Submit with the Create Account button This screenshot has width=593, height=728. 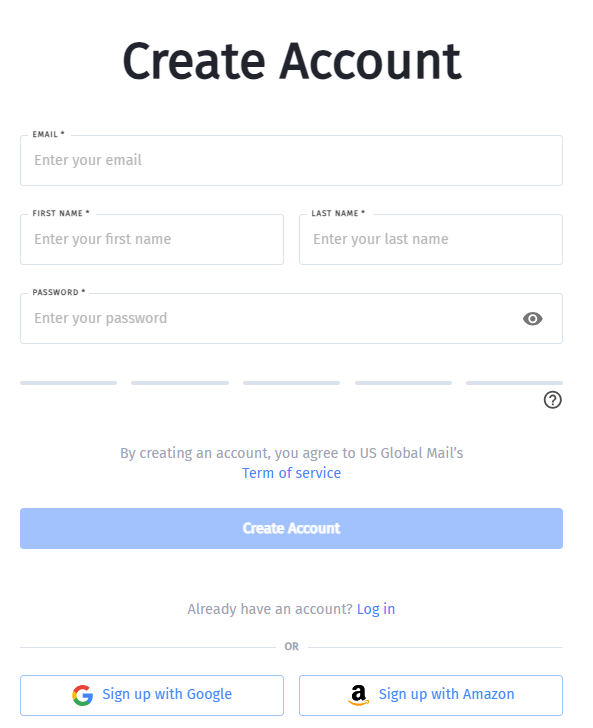291,528
